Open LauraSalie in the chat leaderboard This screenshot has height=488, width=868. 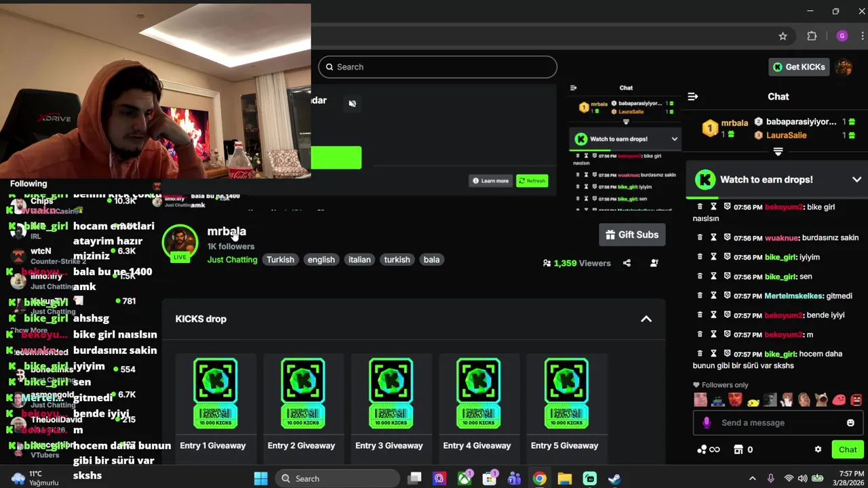click(786, 135)
